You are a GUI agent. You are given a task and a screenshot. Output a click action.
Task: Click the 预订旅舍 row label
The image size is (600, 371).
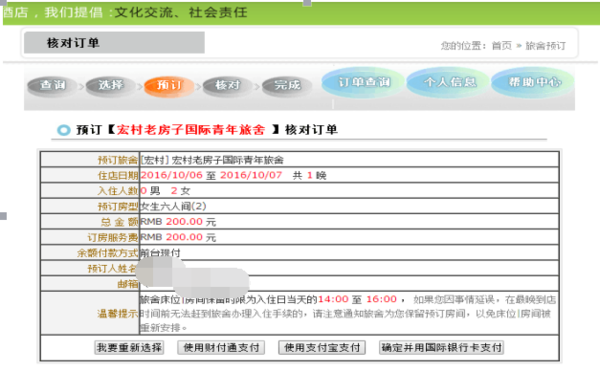117,160
